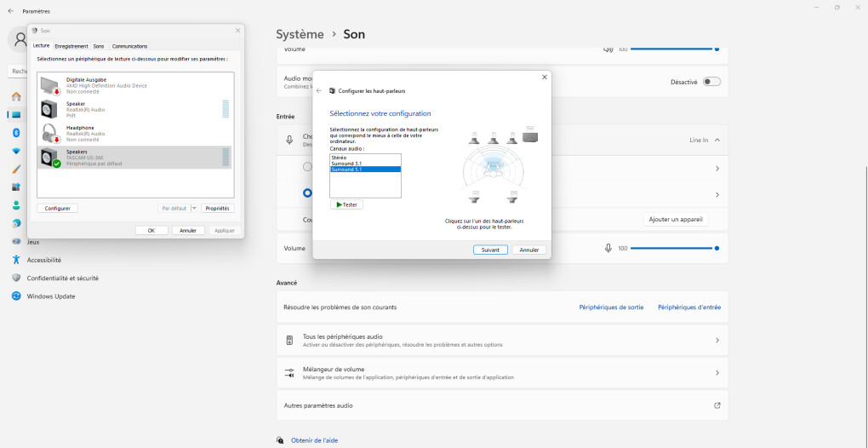Expand the Par défaut dropdown arrow

click(x=194, y=208)
